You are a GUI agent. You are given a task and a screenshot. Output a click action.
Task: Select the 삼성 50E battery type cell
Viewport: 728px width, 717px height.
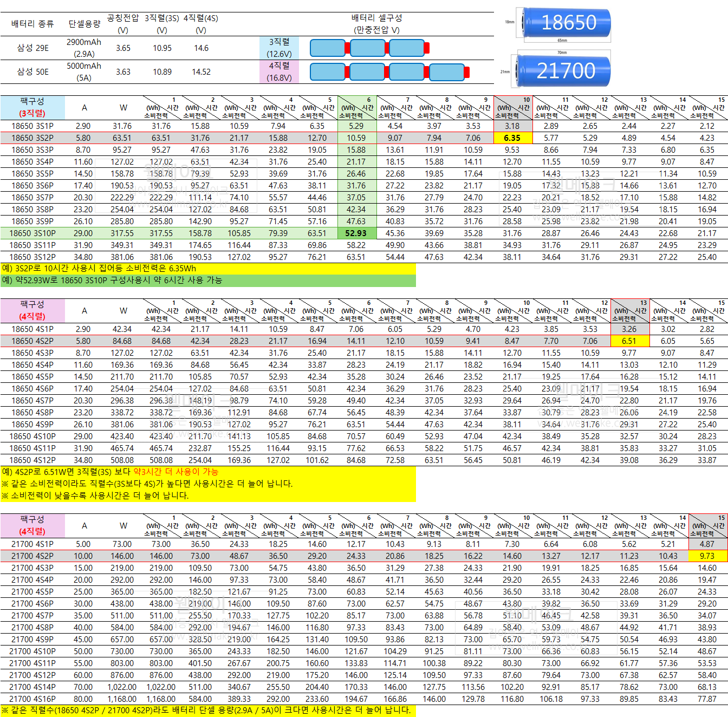(x=32, y=72)
